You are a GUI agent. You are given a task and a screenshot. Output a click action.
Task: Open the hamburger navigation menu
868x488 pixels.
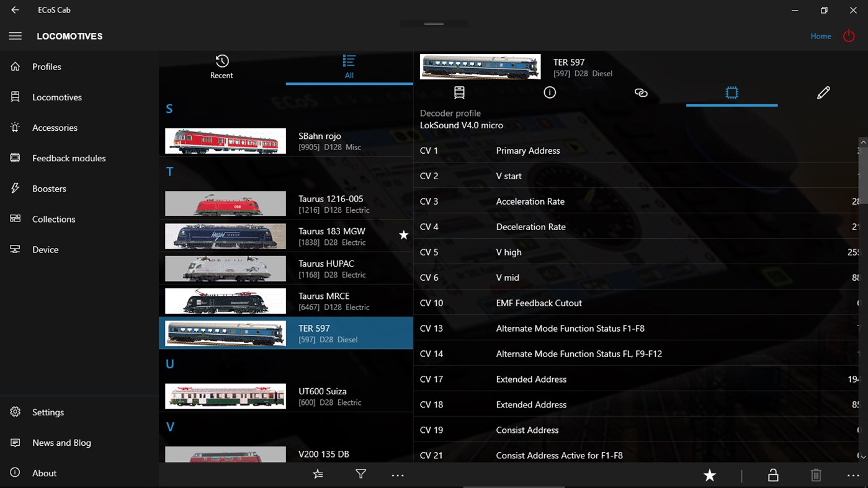click(x=15, y=36)
